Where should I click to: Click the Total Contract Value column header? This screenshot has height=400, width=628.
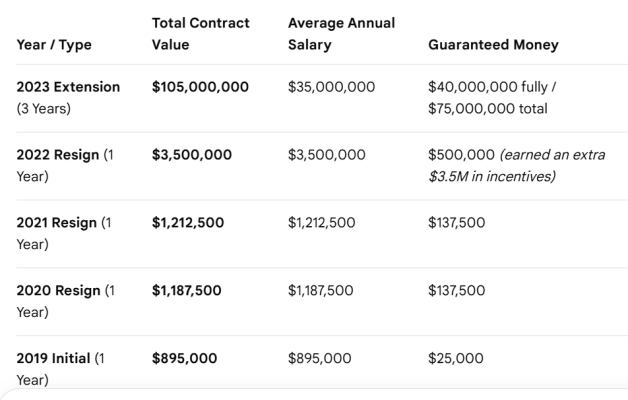point(201,34)
